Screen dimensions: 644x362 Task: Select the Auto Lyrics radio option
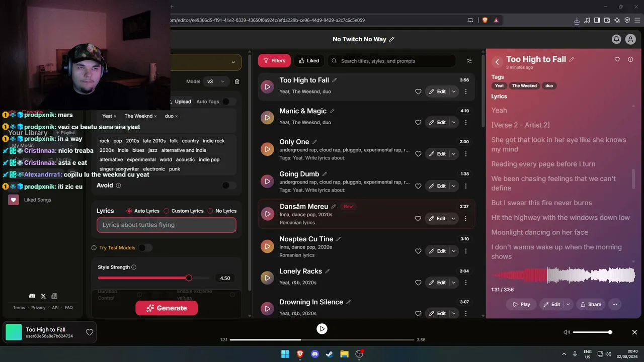[129, 211]
